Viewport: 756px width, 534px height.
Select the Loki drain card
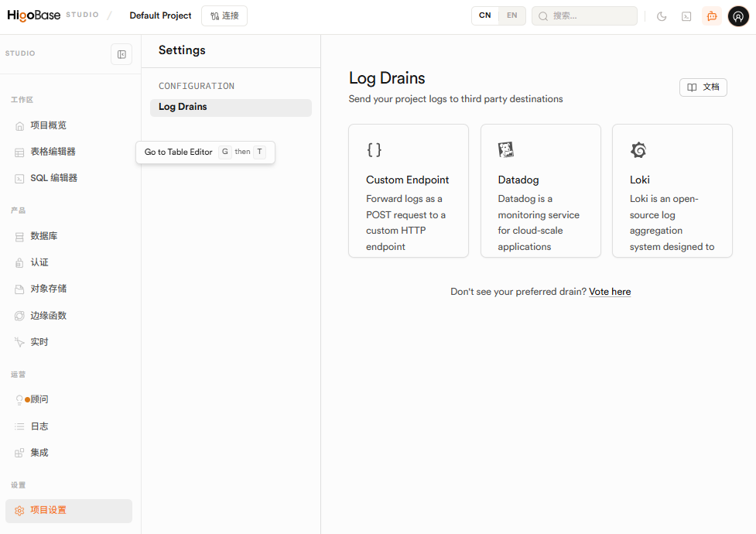(x=672, y=190)
